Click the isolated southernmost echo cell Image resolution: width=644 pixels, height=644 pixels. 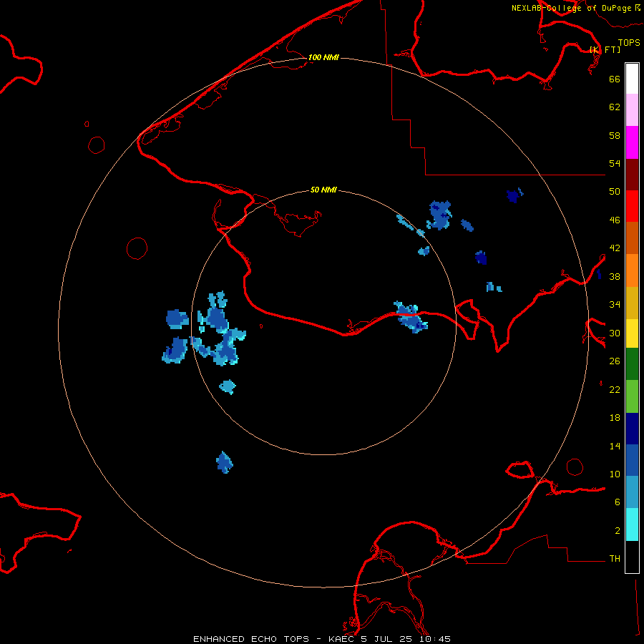[224, 462]
